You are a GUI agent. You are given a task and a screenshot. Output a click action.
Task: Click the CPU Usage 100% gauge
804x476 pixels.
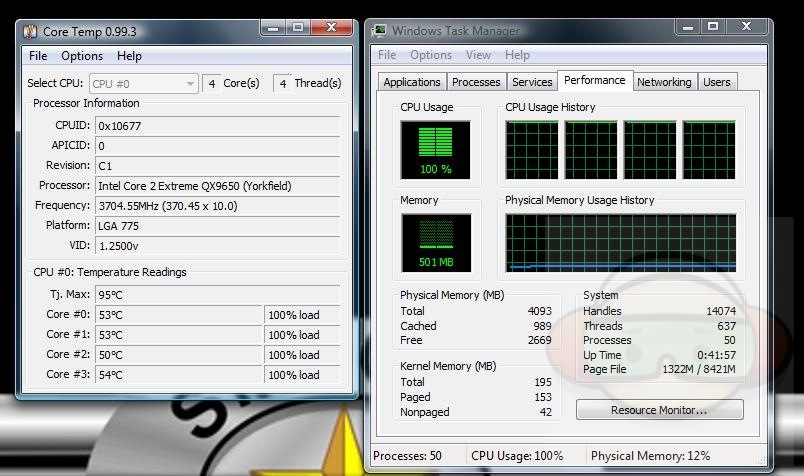point(435,150)
